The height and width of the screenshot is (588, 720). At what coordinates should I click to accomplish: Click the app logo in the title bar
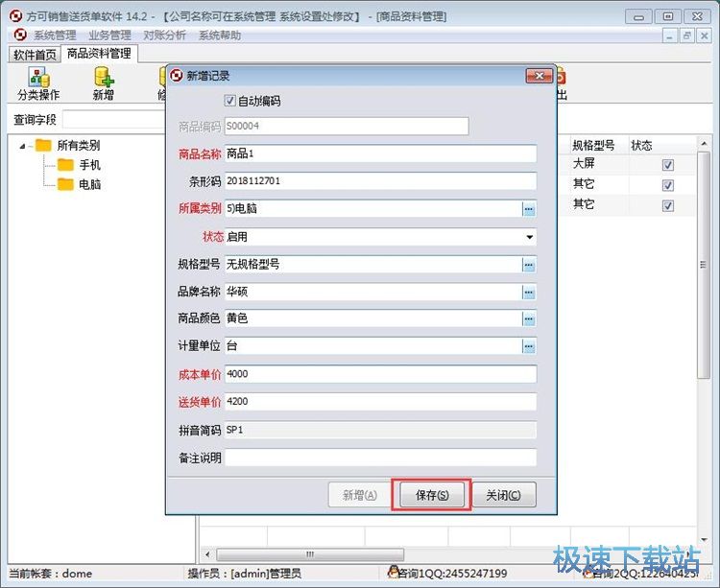pos(15,16)
